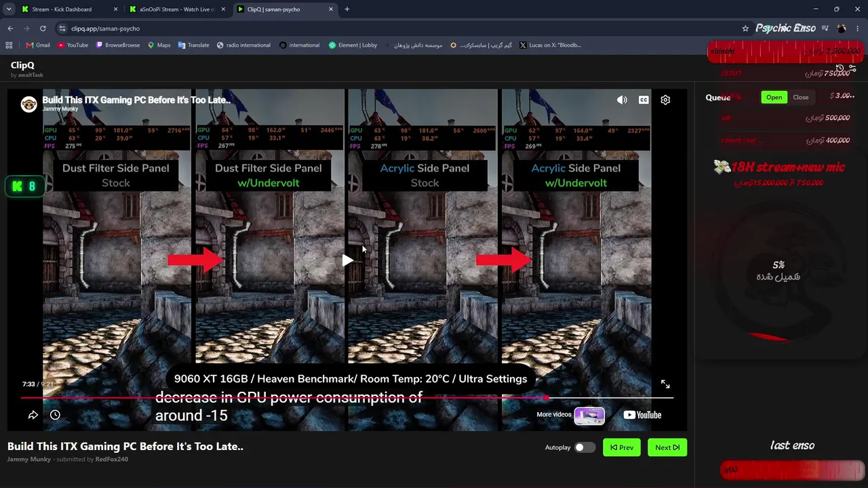This screenshot has height=488, width=868.
Task: Switch to the aSnOoPi Stream tab
Action: tap(177, 9)
